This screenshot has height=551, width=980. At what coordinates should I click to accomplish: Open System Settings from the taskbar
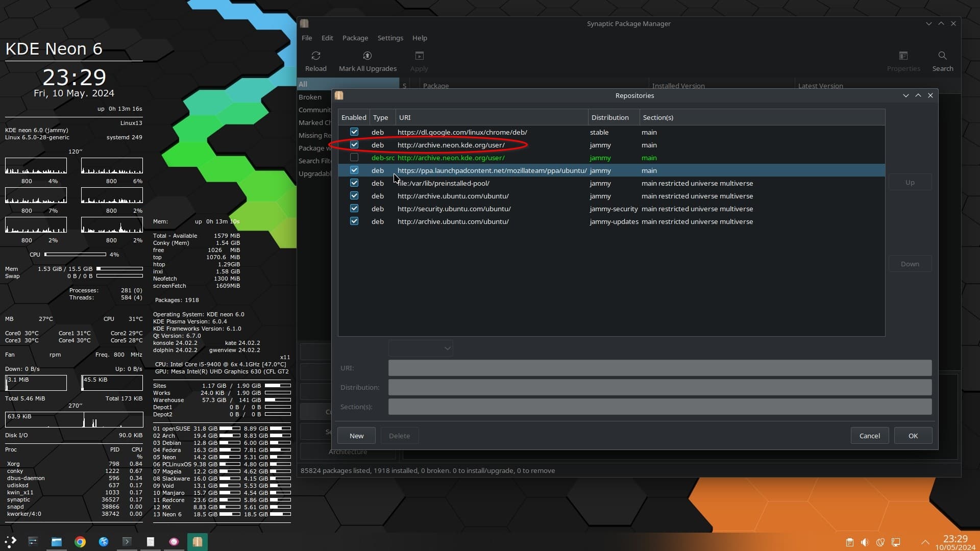point(33,541)
